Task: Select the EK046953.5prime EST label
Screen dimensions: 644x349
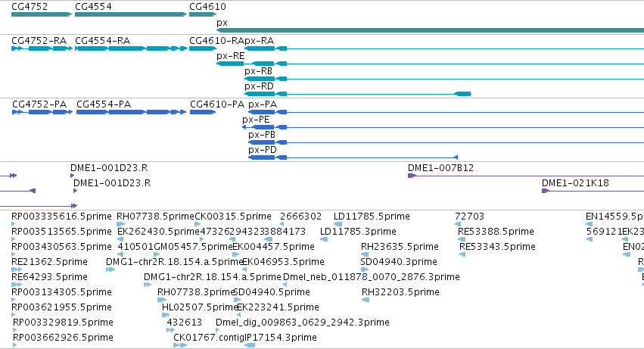Action: (x=283, y=262)
